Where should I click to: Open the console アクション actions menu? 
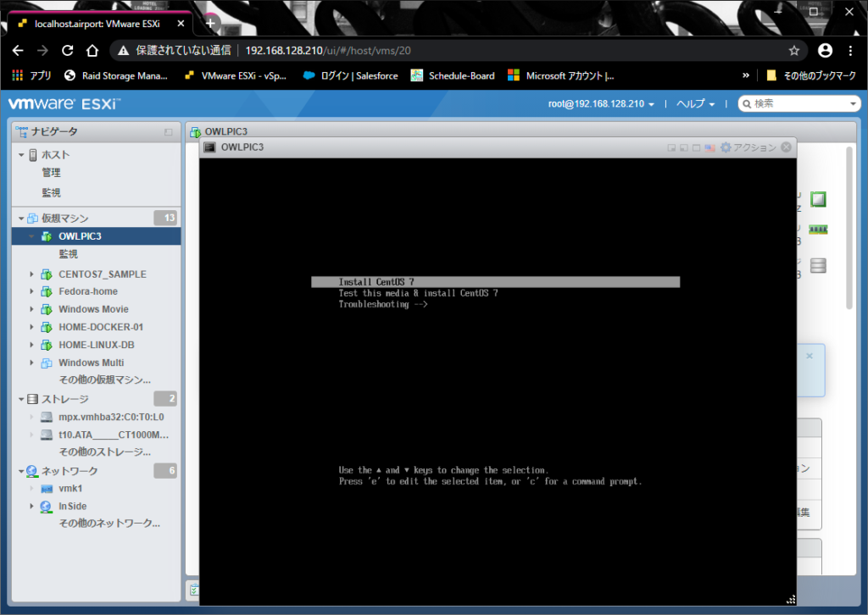748,147
